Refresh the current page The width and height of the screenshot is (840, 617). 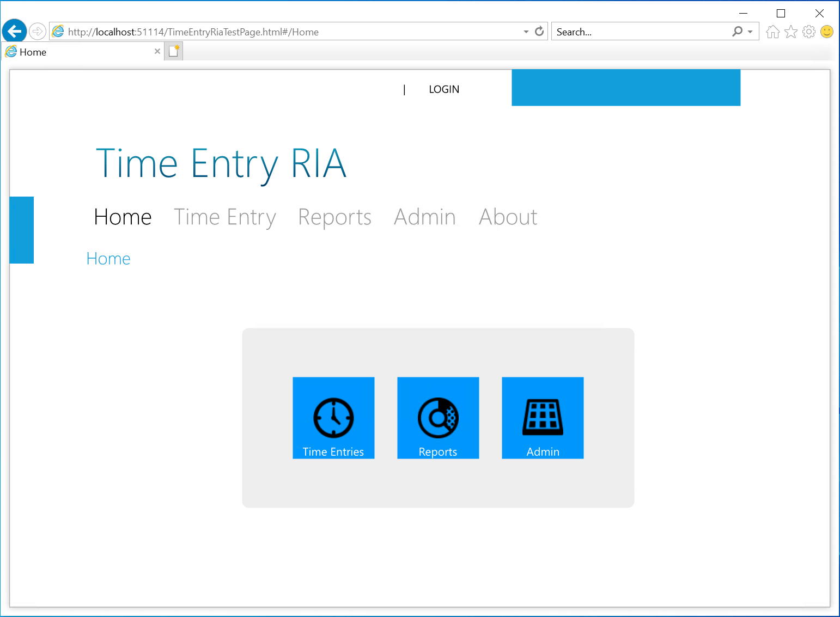point(539,31)
